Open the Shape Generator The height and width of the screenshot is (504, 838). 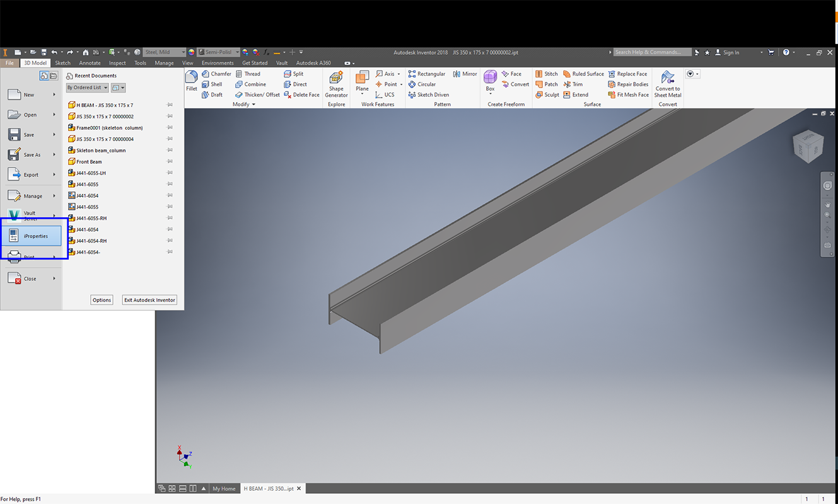(336, 84)
